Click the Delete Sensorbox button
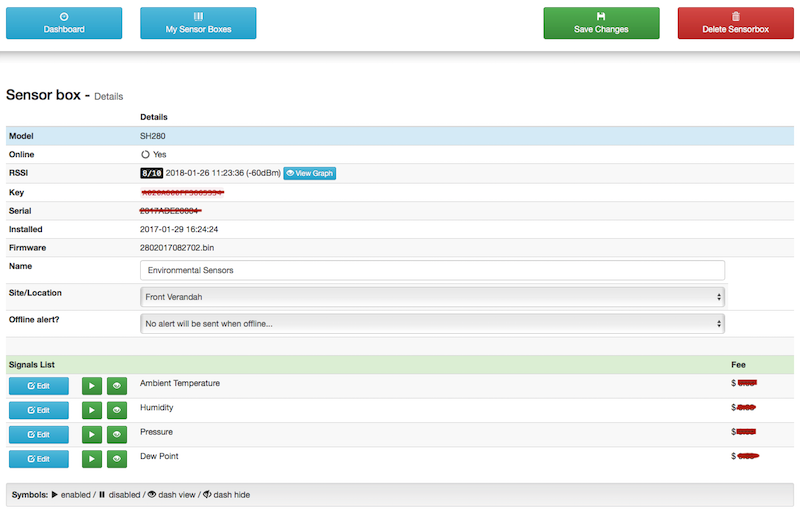This screenshot has width=800, height=528. pyautogui.click(x=736, y=23)
